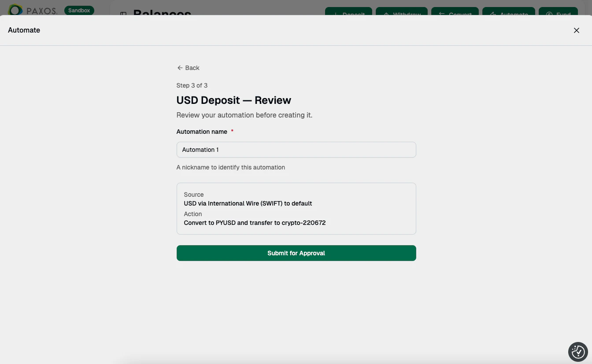
Task: Click the Fund button in the header
Action: (x=559, y=14)
